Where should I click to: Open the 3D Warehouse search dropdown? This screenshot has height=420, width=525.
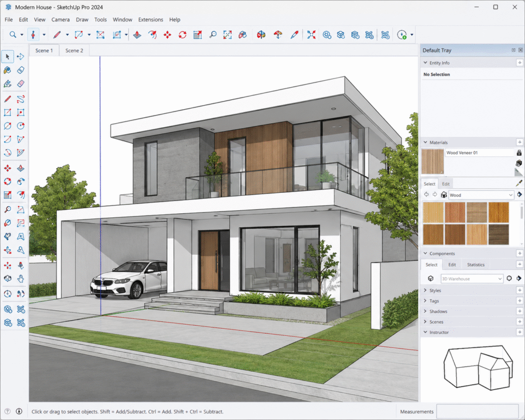click(472, 278)
